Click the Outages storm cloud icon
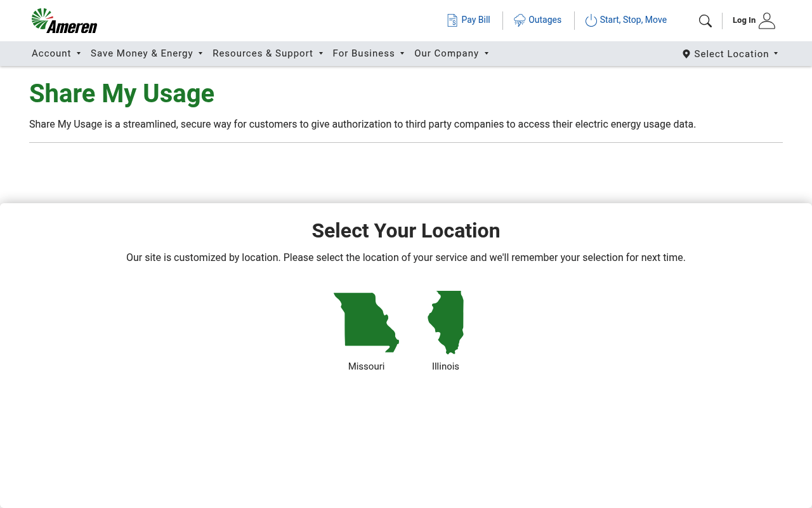The height and width of the screenshot is (508, 812). (520, 20)
